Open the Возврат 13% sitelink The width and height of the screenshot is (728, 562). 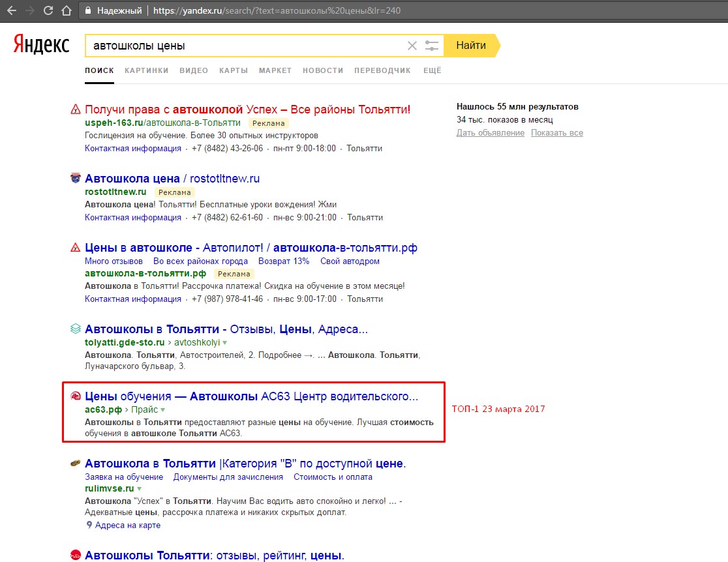(284, 261)
